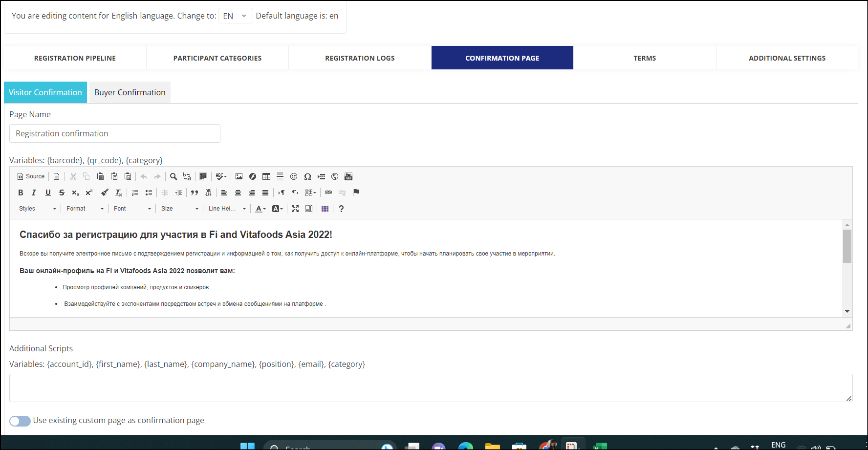This screenshot has height=450, width=868.
Task: Set text direction left-to-right icon
Action: click(282, 193)
